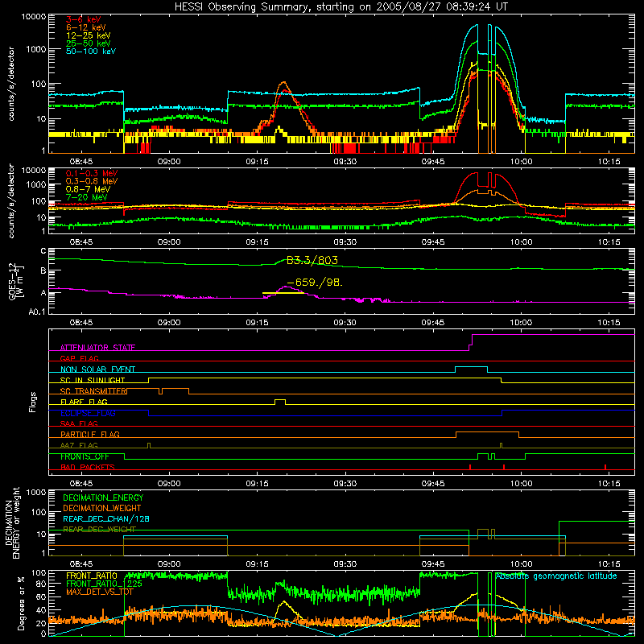Click the B3.3/803 flare annotation

[x=312, y=260]
